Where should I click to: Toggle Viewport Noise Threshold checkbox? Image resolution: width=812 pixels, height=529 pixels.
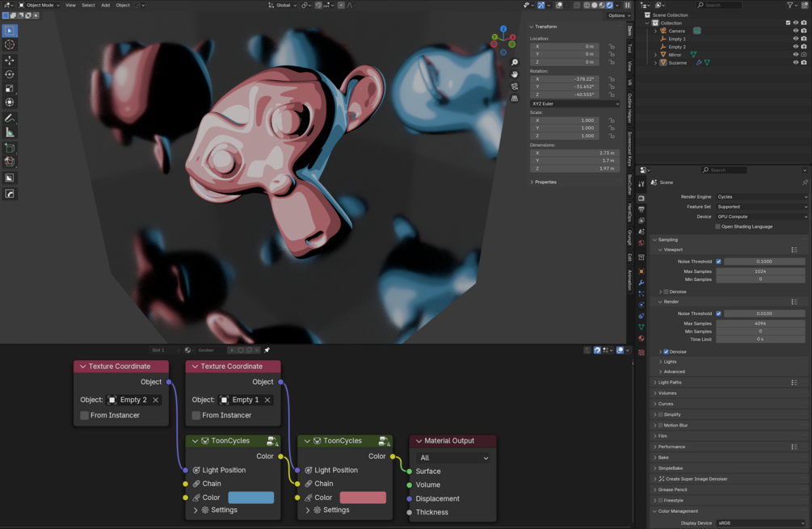point(719,262)
